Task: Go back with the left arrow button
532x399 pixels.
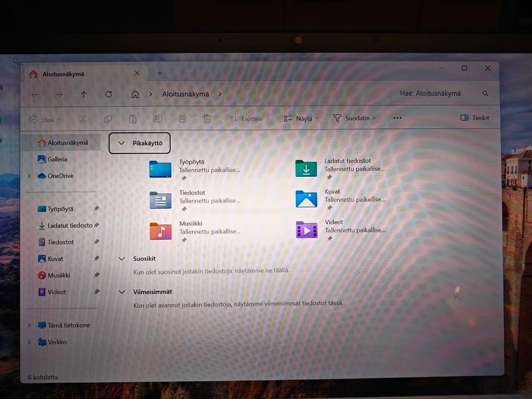Action: coord(34,95)
